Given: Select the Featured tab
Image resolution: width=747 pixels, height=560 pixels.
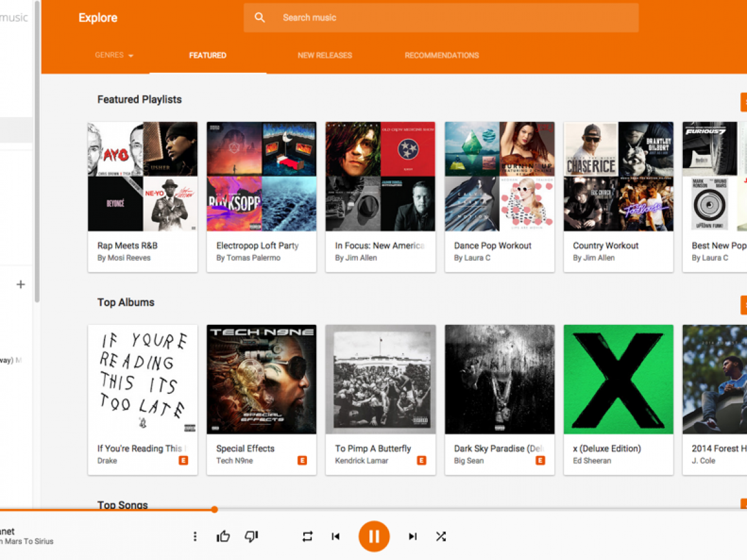Looking at the screenshot, I should click(x=207, y=55).
